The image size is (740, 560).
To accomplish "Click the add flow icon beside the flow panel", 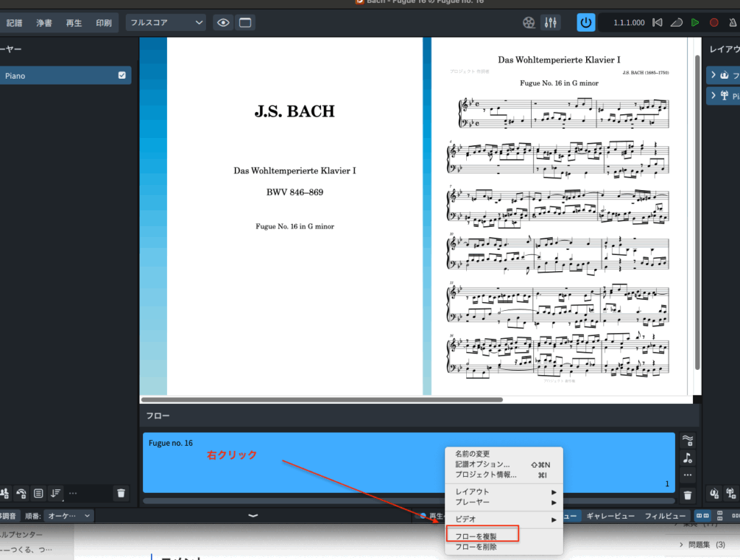I will coord(687,440).
